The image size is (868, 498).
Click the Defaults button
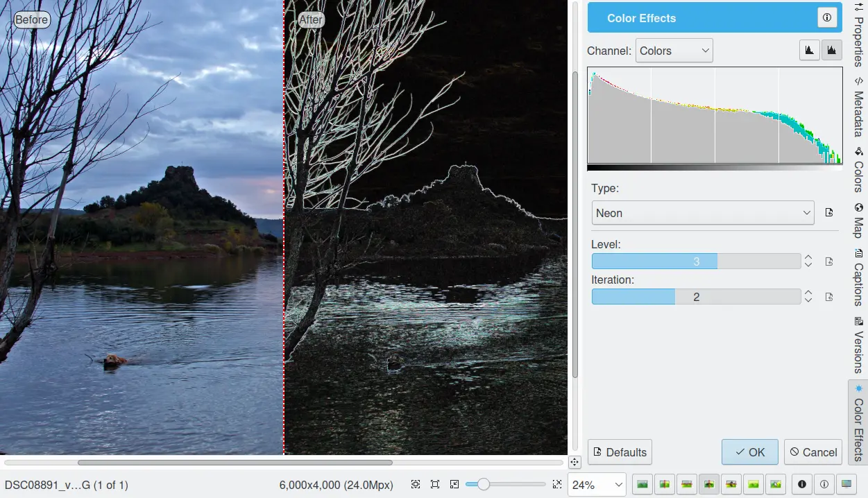[x=620, y=452]
